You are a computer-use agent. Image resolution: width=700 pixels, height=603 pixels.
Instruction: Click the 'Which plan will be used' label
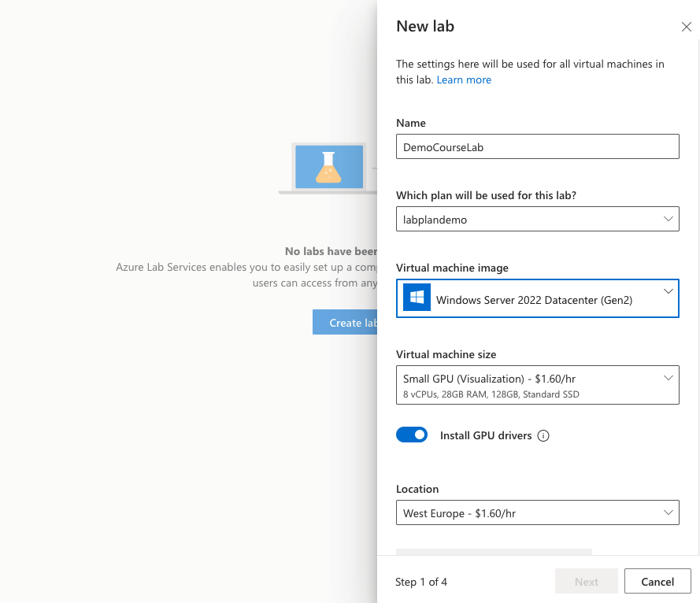(x=486, y=195)
